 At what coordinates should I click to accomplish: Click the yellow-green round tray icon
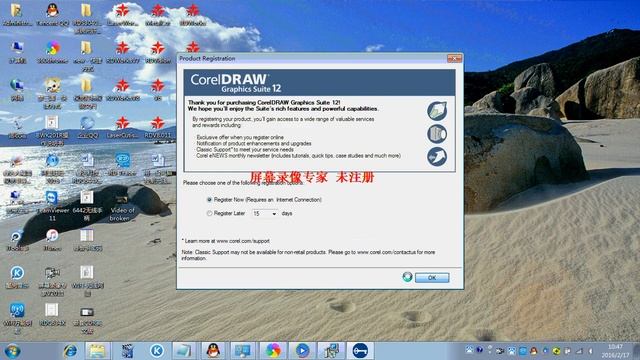click(556, 351)
